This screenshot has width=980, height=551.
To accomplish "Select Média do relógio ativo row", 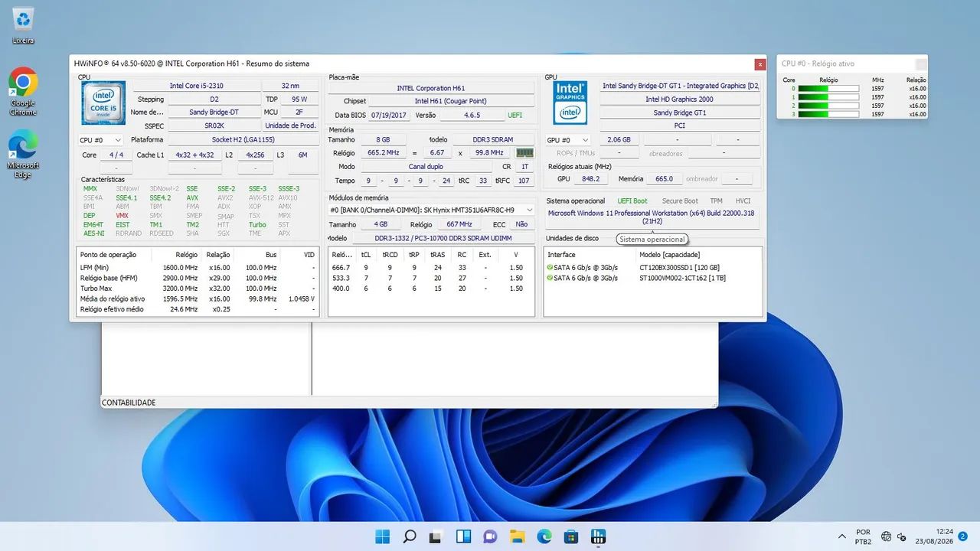I will tap(198, 299).
